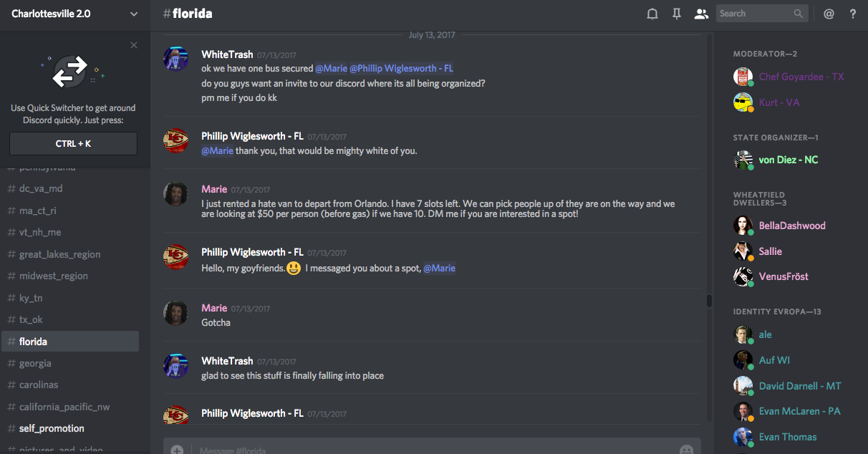Click the search magnifier icon
Viewport: 868px width, 454px height.
tap(799, 14)
